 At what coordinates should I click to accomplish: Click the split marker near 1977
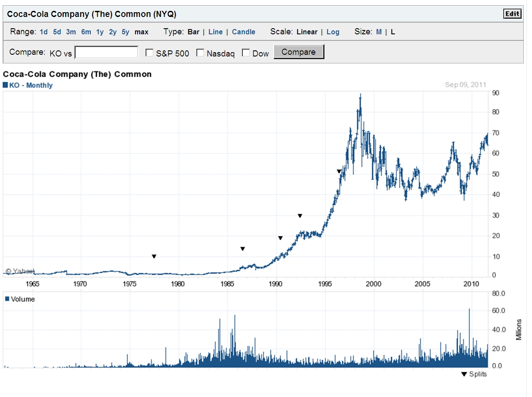coord(154,256)
